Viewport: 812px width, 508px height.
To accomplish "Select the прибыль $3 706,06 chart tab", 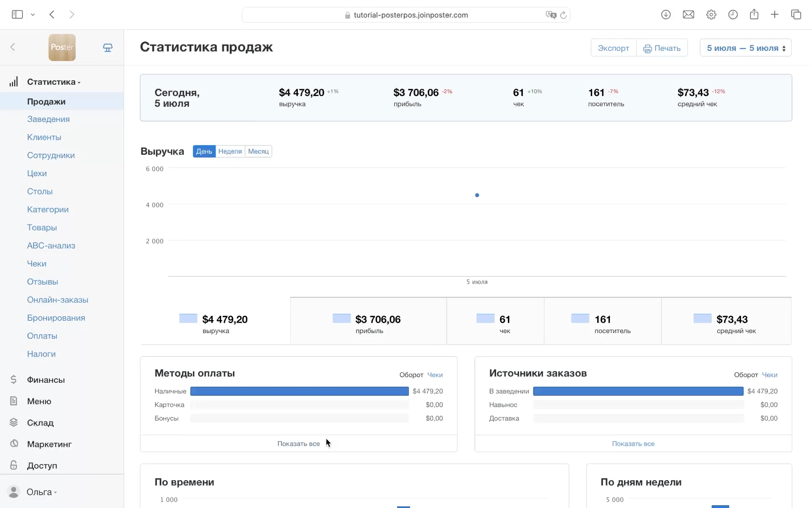I will coord(368,322).
